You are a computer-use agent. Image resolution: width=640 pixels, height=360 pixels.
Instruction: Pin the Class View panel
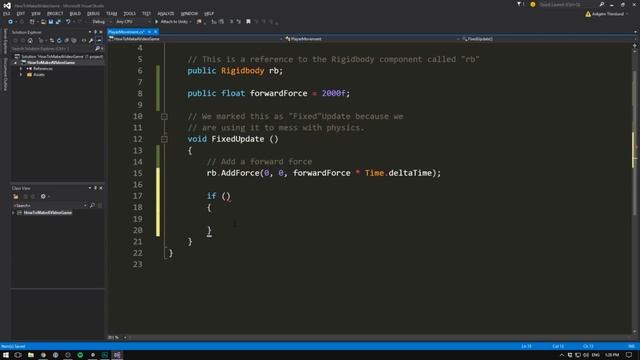coord(96,188)
